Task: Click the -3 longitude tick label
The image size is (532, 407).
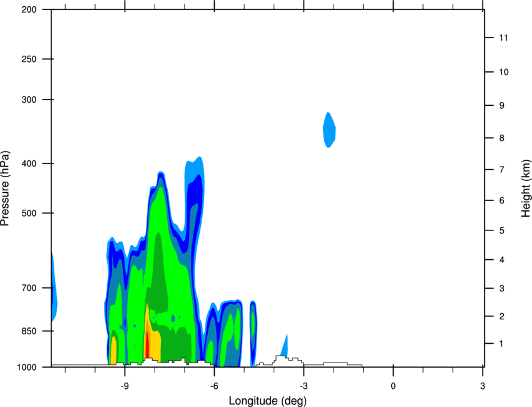Action: pos(304,386)
